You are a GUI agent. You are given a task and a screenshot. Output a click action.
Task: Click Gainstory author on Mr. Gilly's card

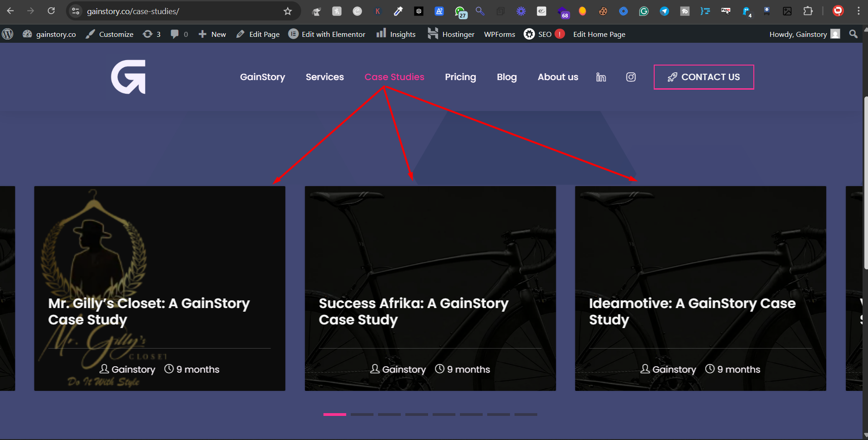[x=127, y=369]
